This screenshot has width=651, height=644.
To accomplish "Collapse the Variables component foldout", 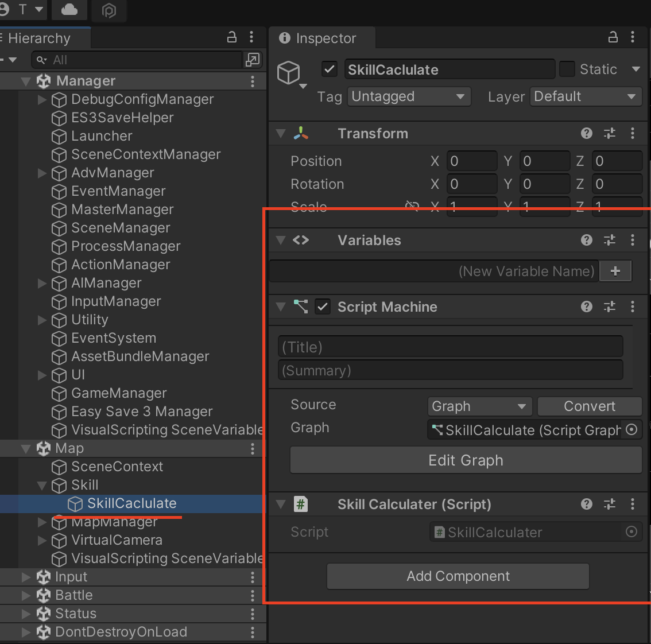I will pyautogui.click(x=281, y=240).
